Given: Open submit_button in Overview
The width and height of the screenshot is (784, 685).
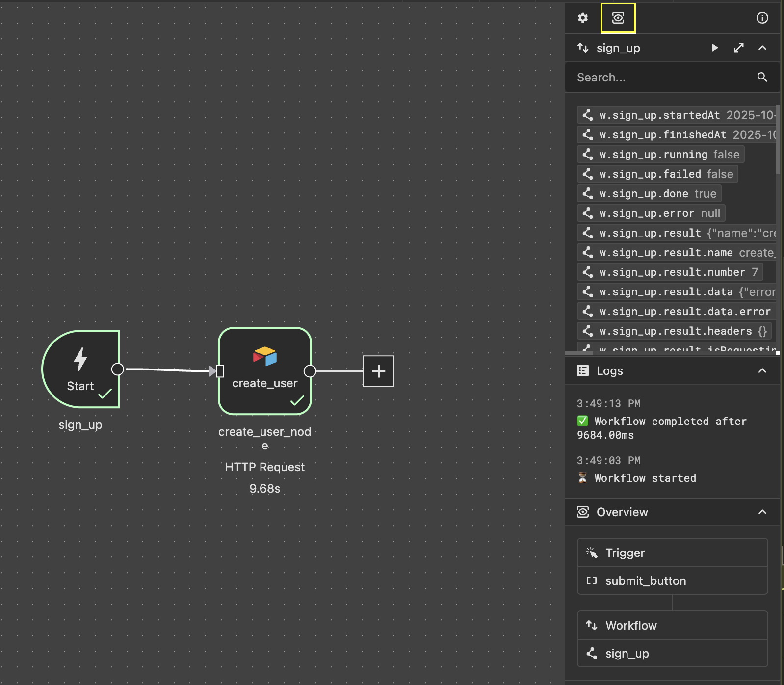Looking at the screenshot, I should pyautogui.click(x=673, y=581).
